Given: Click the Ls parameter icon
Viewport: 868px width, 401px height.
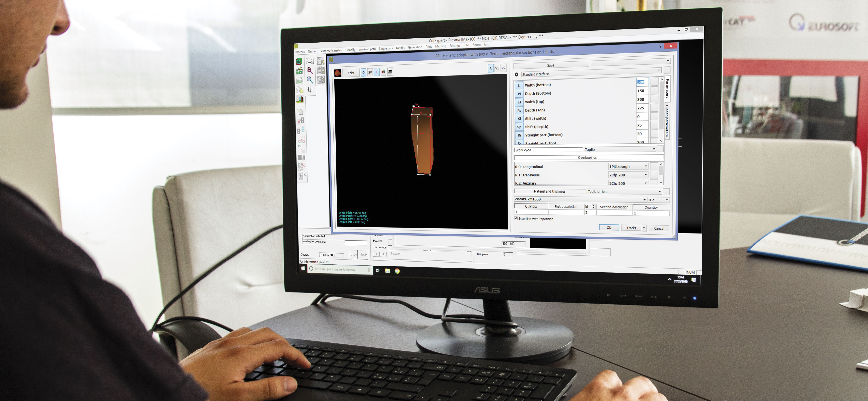Looking at the screenshot, I should point(519,102).
